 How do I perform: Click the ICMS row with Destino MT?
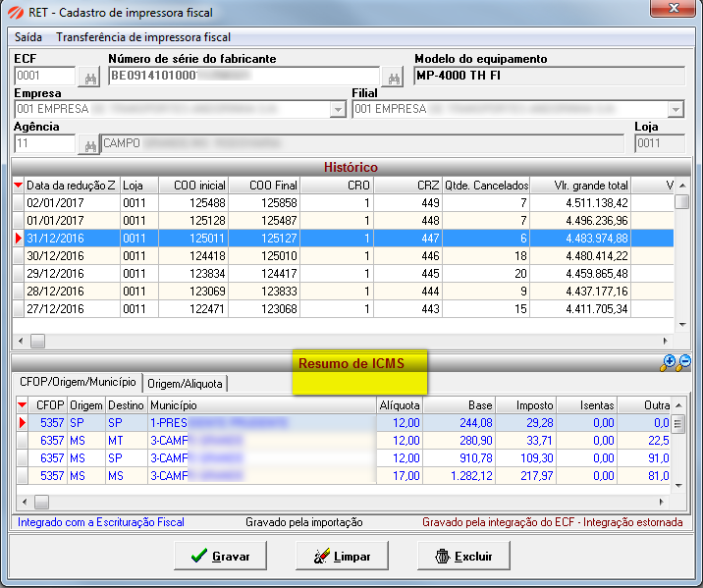pos(343,441)
